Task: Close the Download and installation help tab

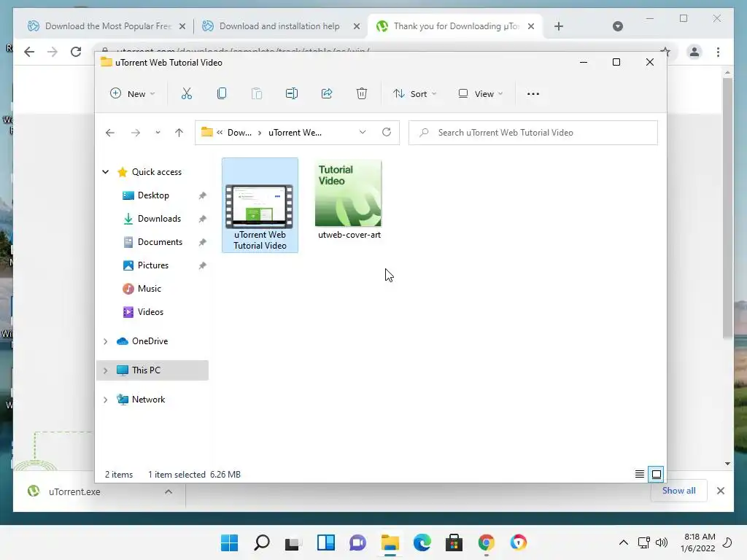Action: [x=356, y=26]
